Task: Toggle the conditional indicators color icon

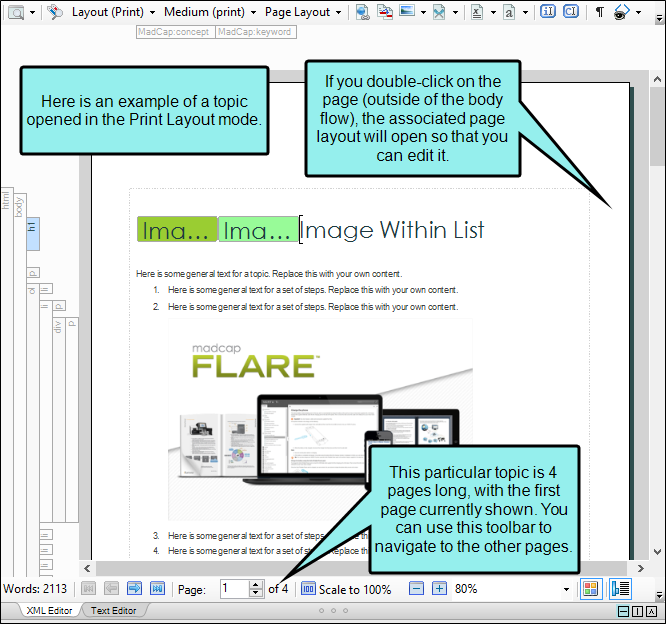Action: (x=591, y=589)
